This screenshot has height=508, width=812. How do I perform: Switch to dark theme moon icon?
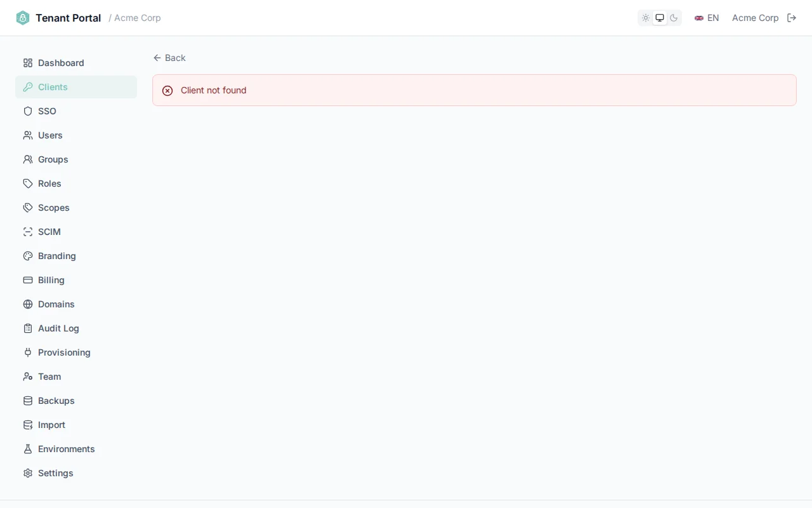[674, 18]
